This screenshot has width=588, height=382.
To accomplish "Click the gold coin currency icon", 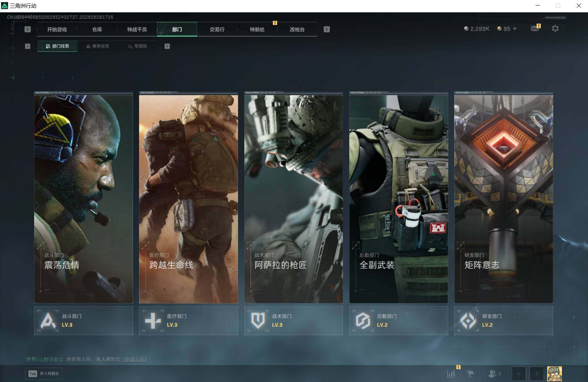I will (x=499, y=29).
